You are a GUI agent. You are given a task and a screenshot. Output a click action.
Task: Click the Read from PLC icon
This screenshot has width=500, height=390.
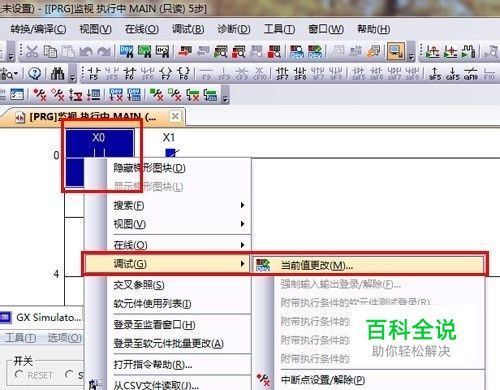click(203, 52)
